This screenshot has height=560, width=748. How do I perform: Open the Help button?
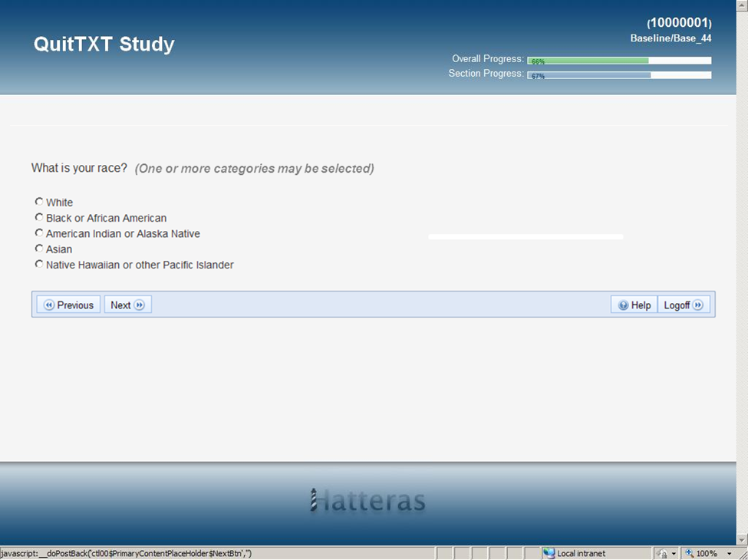(x=634, y=305)
